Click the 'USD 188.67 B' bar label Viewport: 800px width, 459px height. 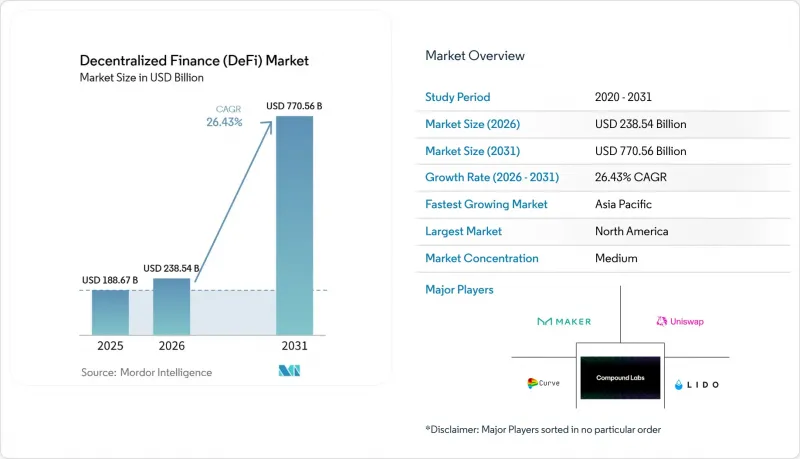tap(110, 280)
